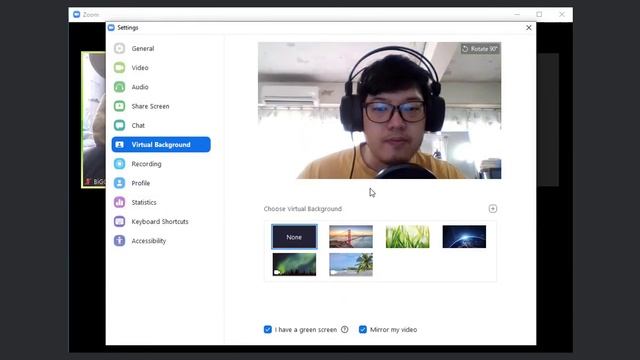
Task: Click the Zoom logo in Settings title bar
Action: [x=111, y=27]
